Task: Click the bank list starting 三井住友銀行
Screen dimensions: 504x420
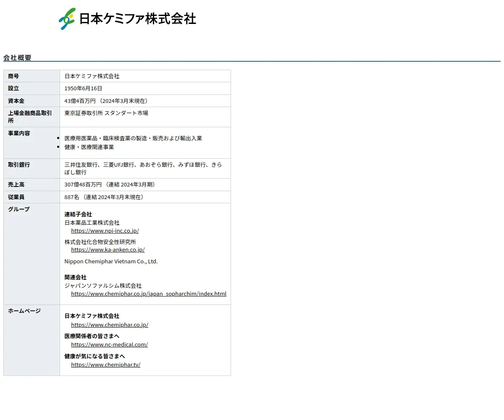Action: coord(143,168)
